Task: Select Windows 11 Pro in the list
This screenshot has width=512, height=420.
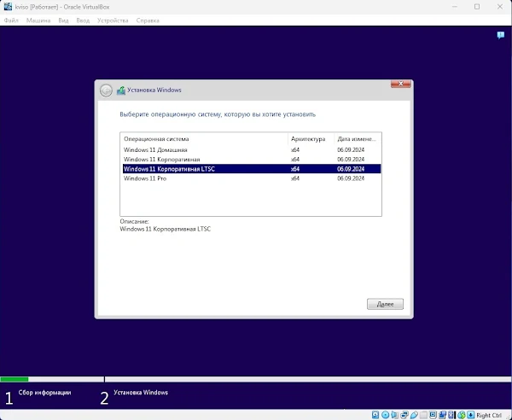Action: [x=252, y=178]
